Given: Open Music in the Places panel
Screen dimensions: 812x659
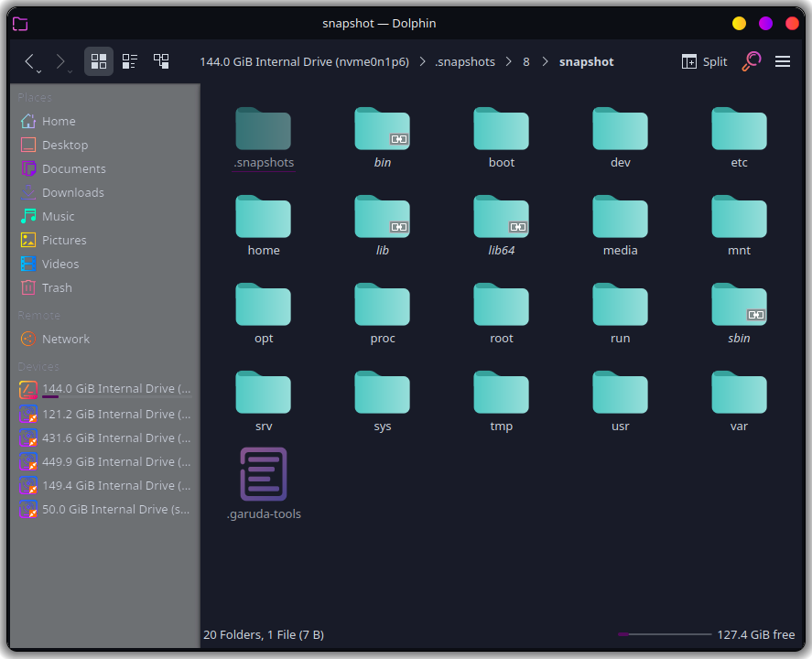Looking at the screenshot, I should pos(105,216).
